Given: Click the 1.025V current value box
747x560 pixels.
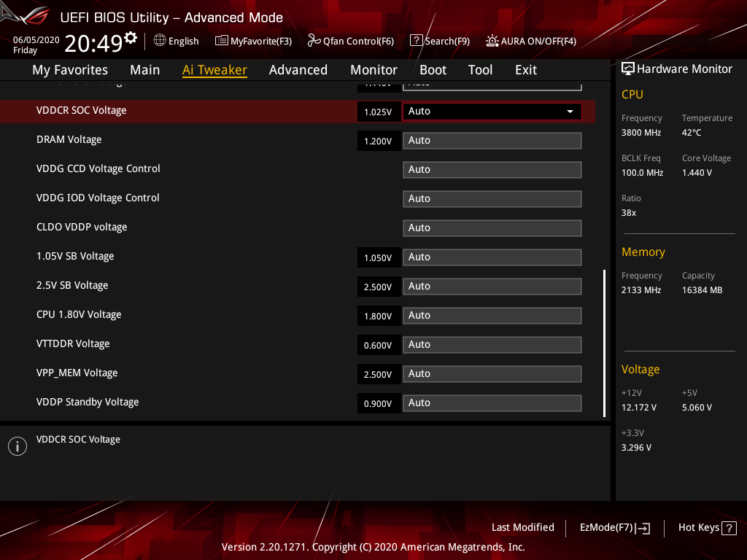Looking at the screenshot, I should pos(379,112).
